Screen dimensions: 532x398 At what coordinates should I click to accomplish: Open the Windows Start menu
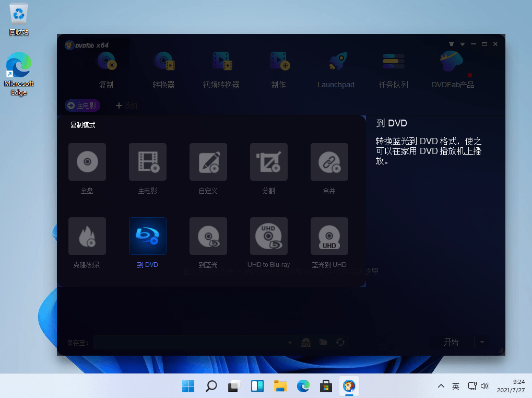(188, 386)
